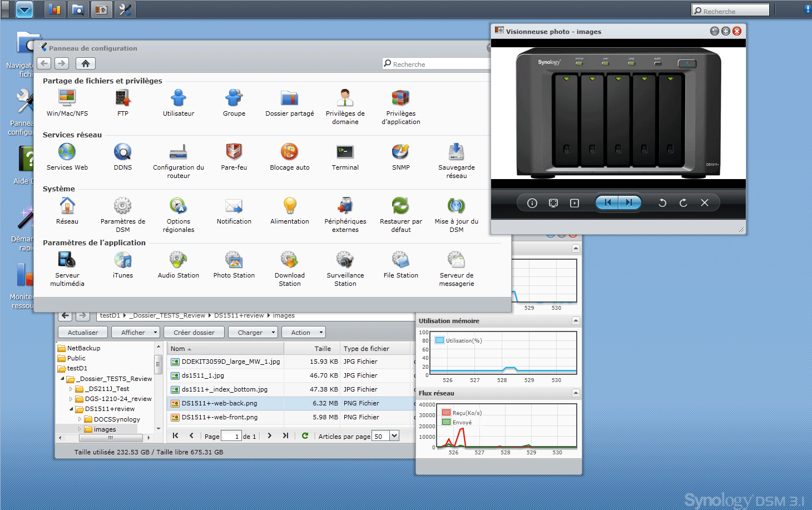The image size is (812, 510).
Task: Open Réseau network settings
Action: pos(67,206)
